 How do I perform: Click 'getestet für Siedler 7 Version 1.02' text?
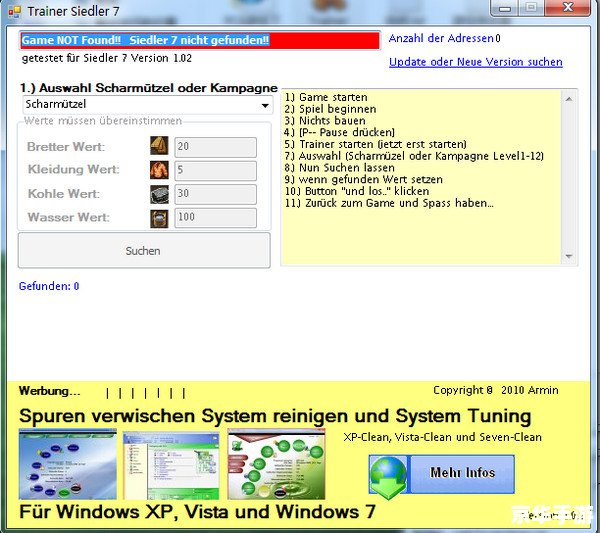click(x=107, y=59)
